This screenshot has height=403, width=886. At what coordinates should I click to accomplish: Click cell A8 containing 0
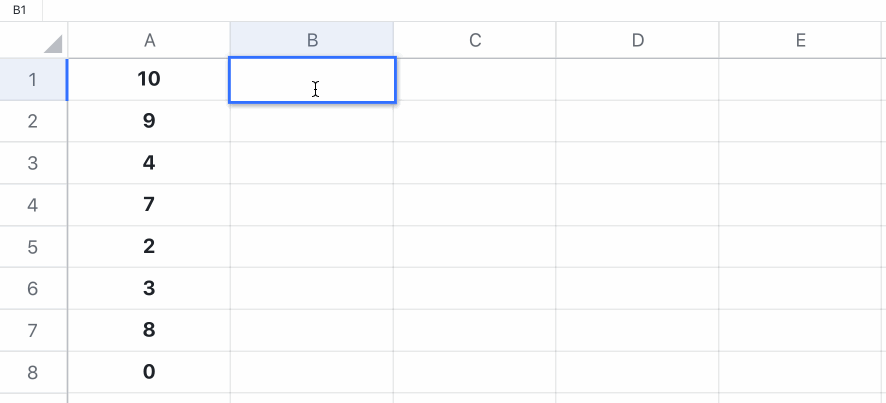pos(149,373)
